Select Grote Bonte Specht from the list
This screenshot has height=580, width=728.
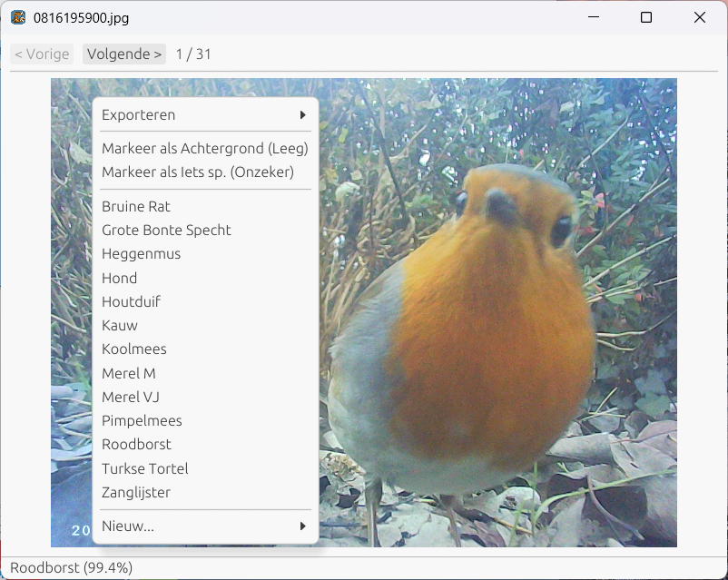pos(166,230)
